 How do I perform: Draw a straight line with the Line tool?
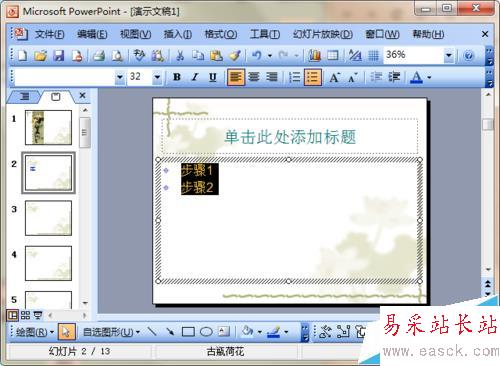152,332
